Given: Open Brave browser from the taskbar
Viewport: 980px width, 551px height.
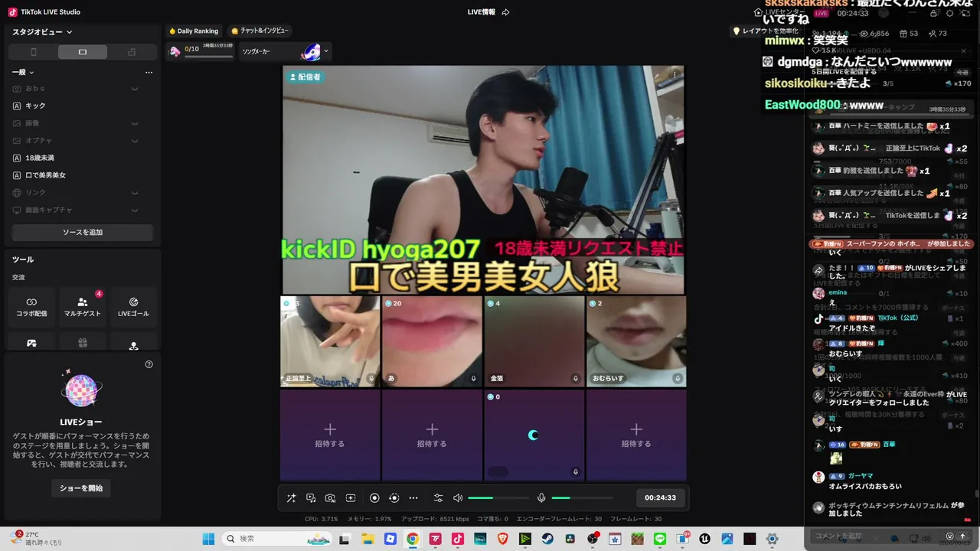Looking at the screenshot, I should pyautogui.click(x=502, y=539).
